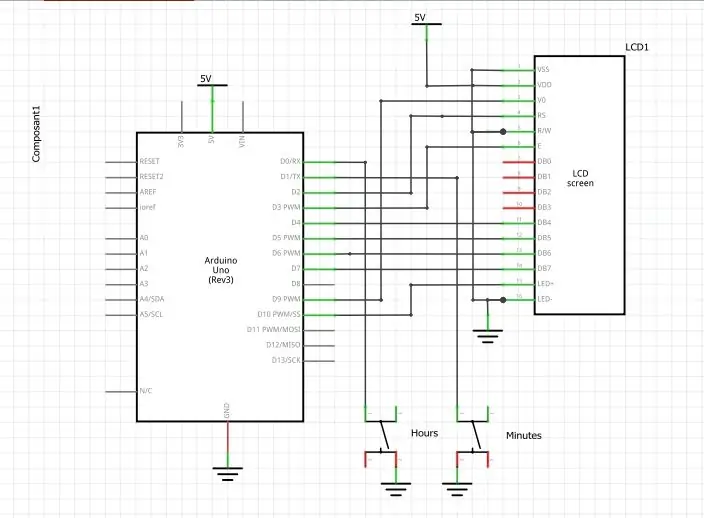
Task: Click the D2 pin label
Action: click(295, 192)
